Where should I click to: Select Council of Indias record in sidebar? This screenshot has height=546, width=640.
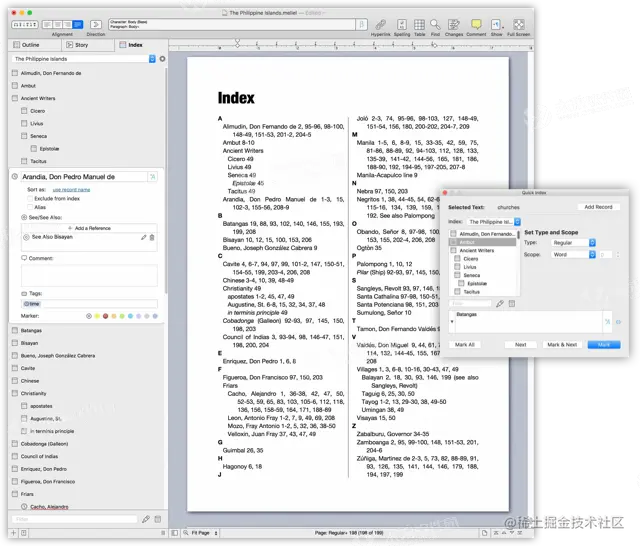(39, 456)
